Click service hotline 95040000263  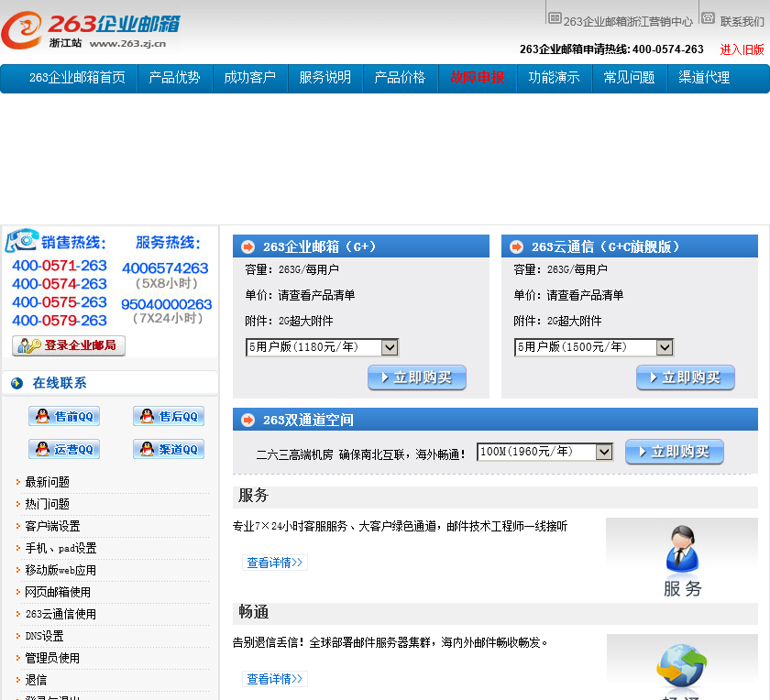(167, 304)
